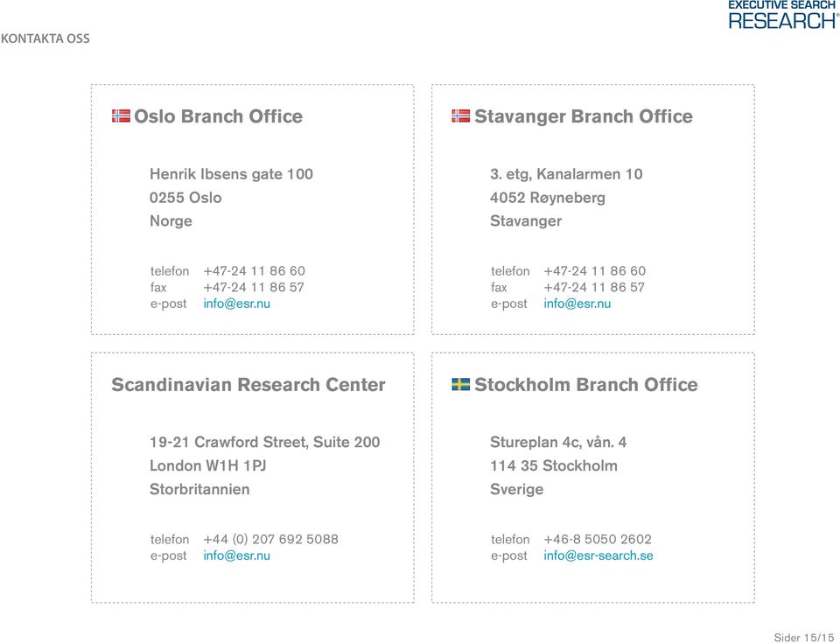
Task: Click the Sider 15/15 page indicator
Action: coord(803,637)
